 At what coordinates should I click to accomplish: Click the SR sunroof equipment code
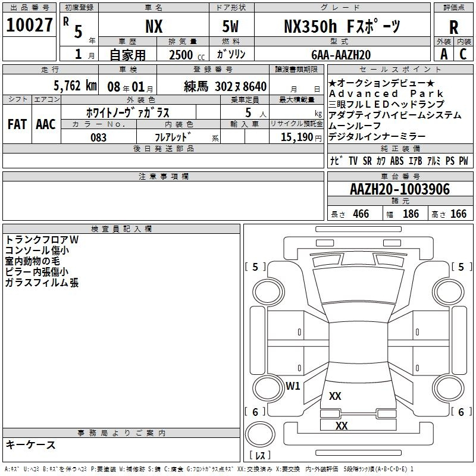pyautogui.click(x=367, y=161)
